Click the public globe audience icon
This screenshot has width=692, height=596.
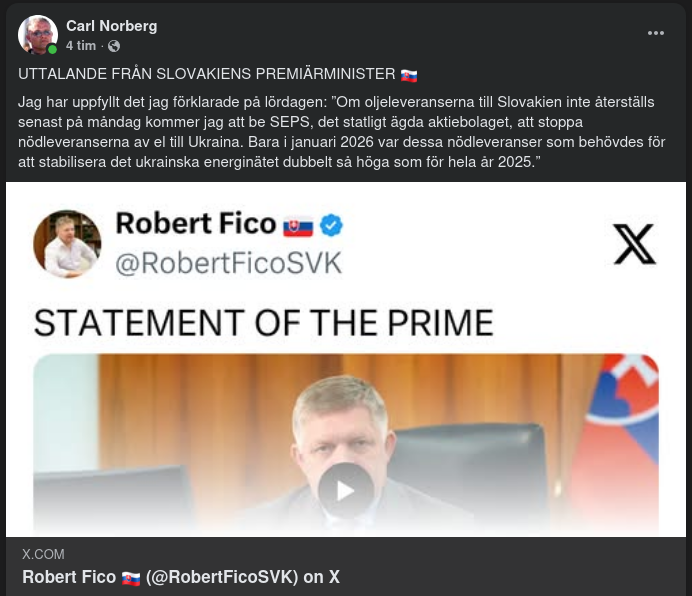click(113, 46)
